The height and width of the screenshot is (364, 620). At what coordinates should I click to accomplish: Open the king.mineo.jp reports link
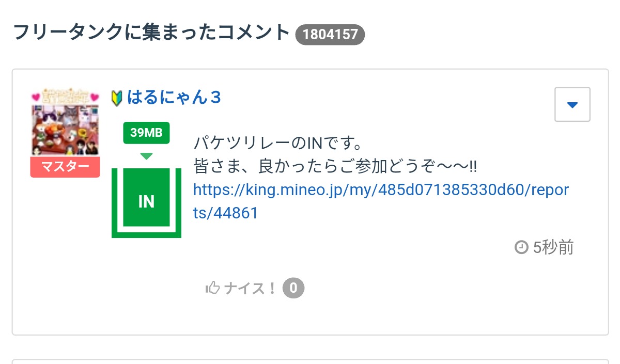tap(380, 190)
